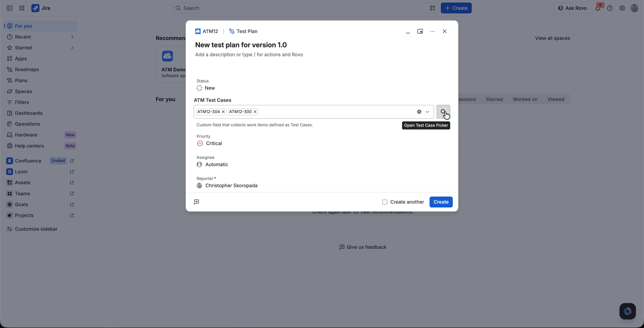Remove the ATM12-300 test case tag
Screen dimensions: 644x328
[x=255, y=112]
